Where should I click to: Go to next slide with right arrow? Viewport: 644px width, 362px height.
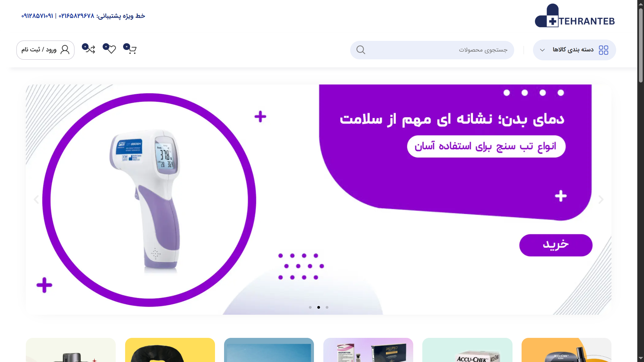pyautogui.click(x=601, y=200)
